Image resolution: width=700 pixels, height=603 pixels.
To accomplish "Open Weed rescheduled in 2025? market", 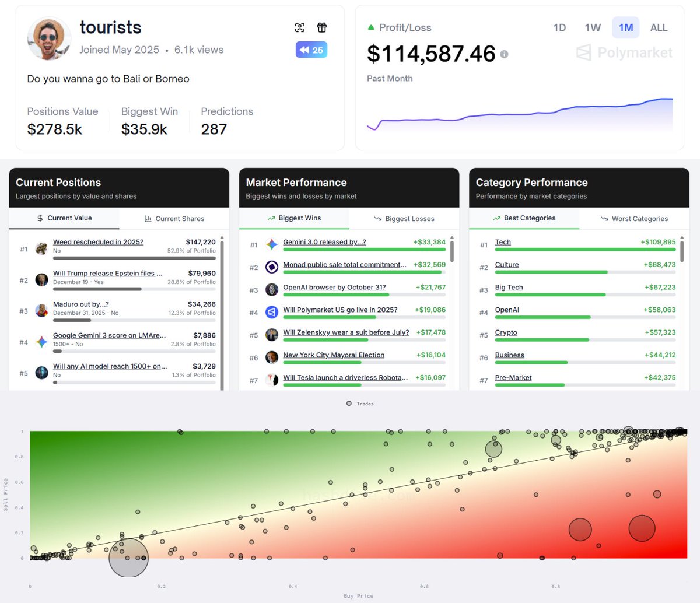I will (x=98, y=242).
